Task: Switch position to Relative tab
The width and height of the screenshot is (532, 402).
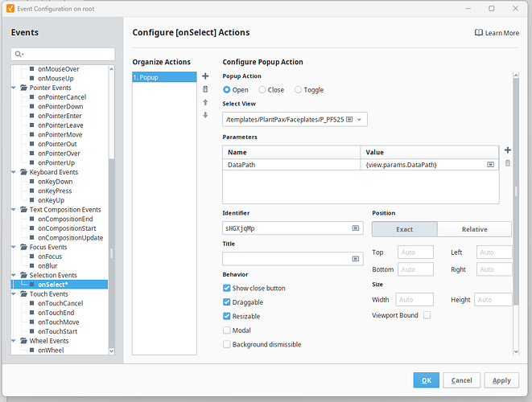Action: click(474, 229)
